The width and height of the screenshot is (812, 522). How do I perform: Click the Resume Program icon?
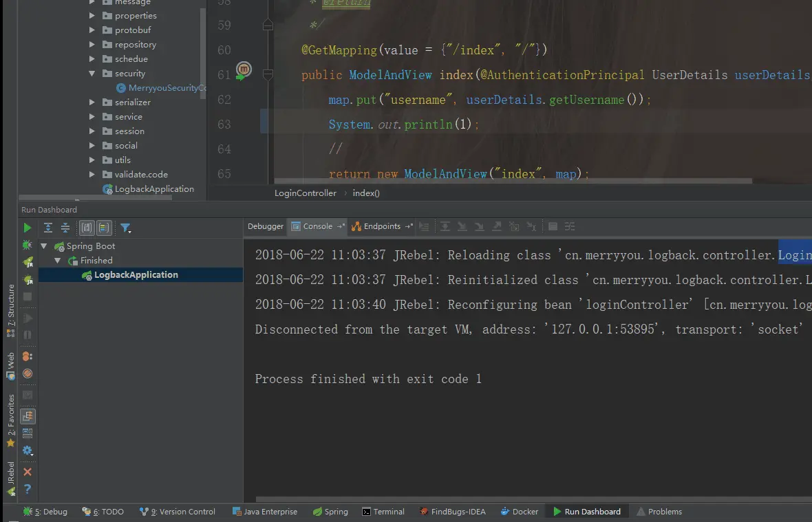click(28, 318)
